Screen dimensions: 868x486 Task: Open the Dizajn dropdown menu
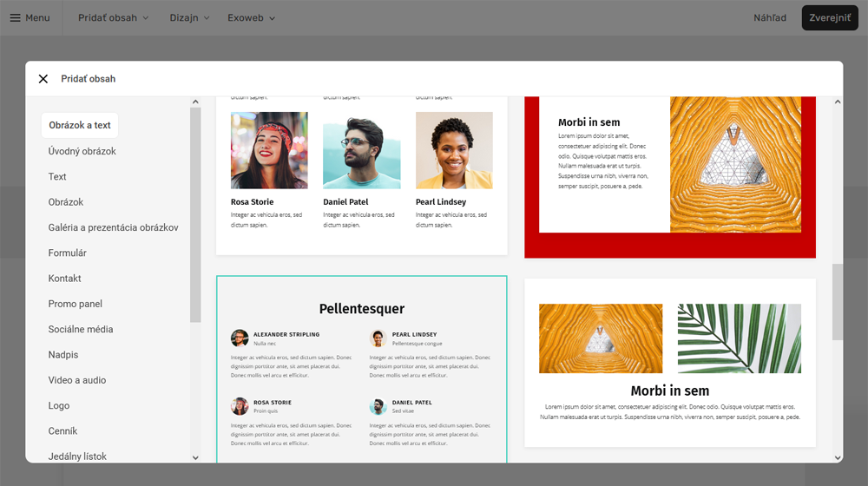click(x=189, y=17)
